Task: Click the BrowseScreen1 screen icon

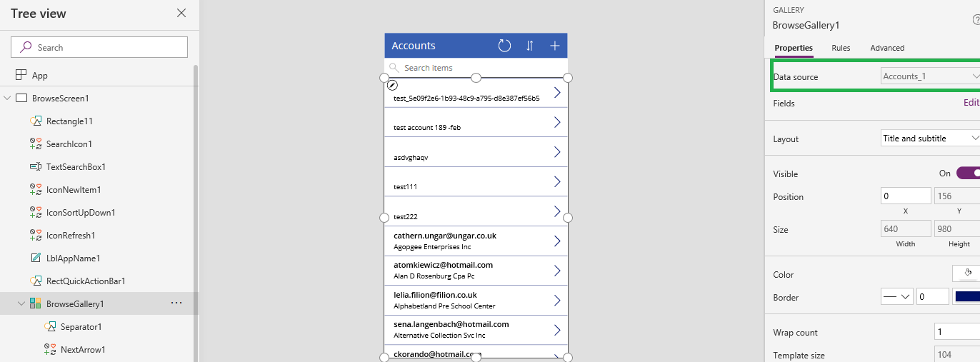Action: pyautogui.click(x=21, y=98)
